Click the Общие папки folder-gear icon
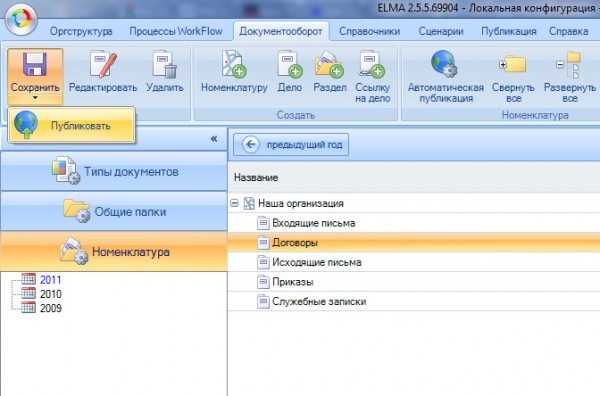Image resolution: width=600 pixels, height=396 pixels. click(x=77, y=210)
